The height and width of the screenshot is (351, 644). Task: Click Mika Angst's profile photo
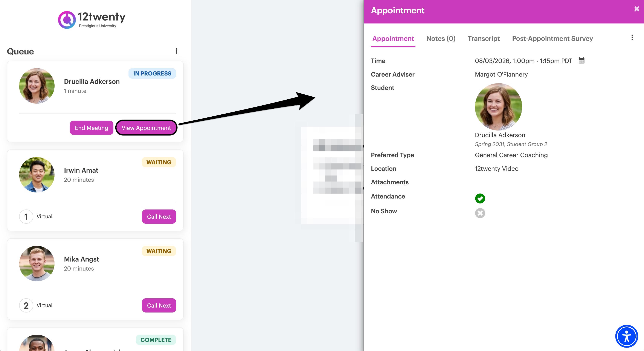pos(37,264)
